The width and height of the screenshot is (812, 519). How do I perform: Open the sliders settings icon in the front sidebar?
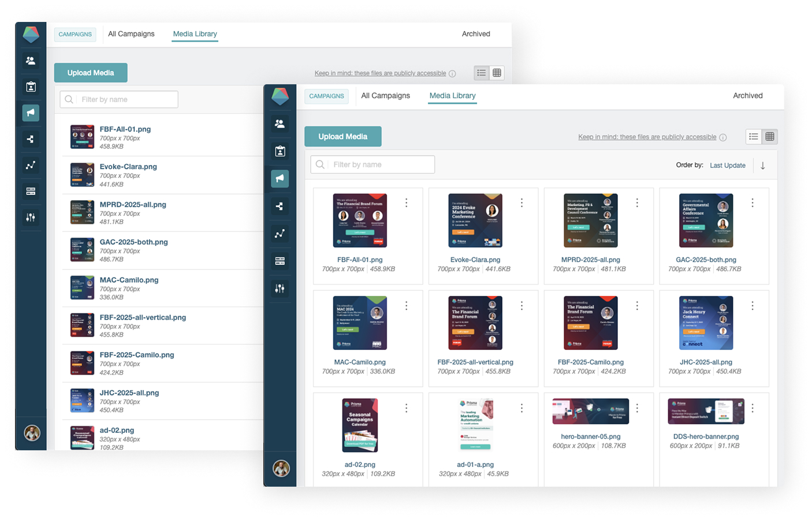pyautogui.click(x=280, y=289)
